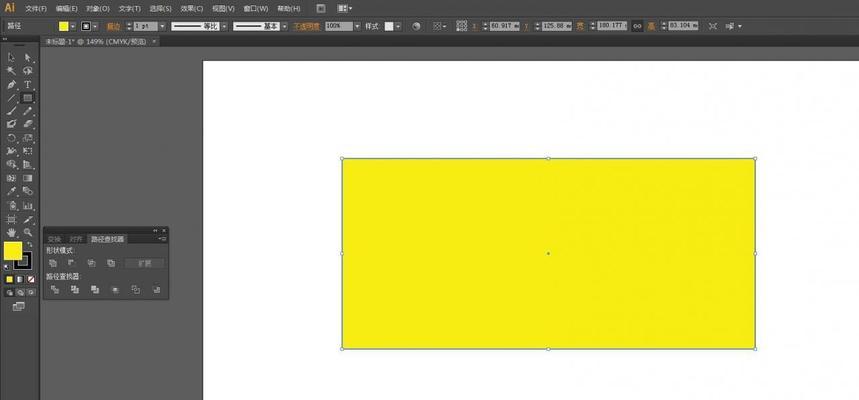This screenshot has width=859, height=400.
Task: Select the Line Segment tool
Action: click(11, 98)
